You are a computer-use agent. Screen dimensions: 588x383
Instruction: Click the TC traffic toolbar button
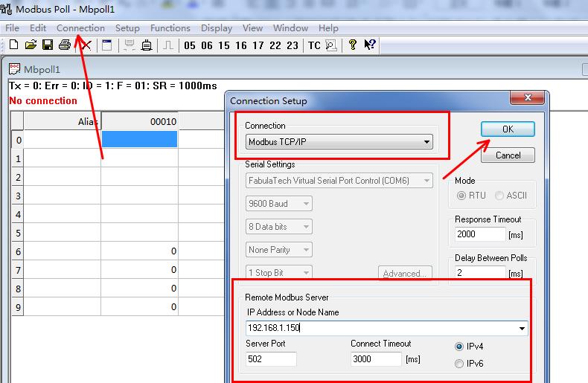314,46
